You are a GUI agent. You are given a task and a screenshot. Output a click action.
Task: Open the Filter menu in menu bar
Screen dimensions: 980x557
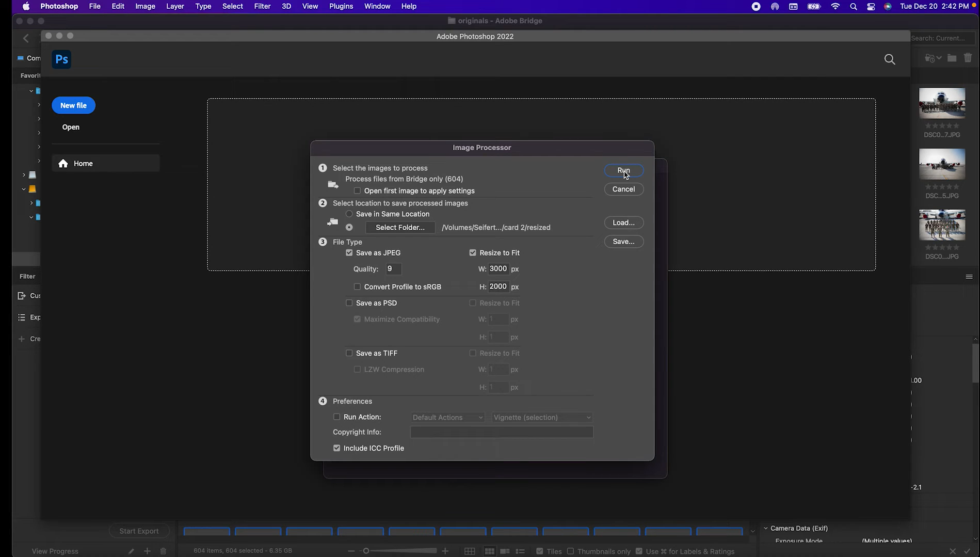coord(262,6)
